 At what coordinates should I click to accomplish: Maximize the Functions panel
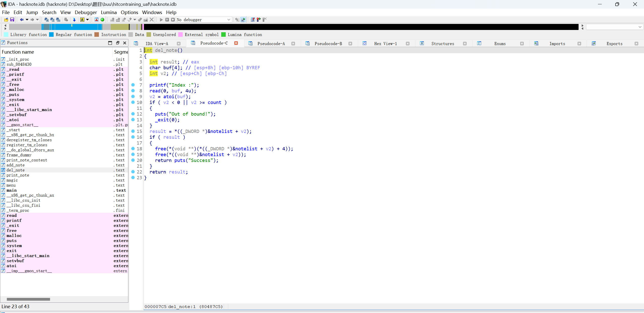pyautogui.click(x=110, y=43)
